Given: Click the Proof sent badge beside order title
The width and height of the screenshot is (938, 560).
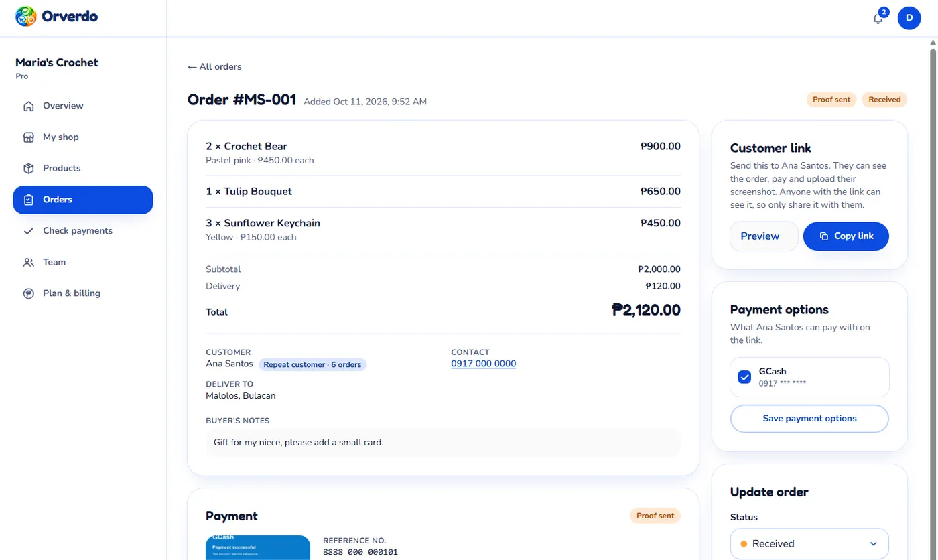Looking at the screenshot, I should (x=831, y=100).
